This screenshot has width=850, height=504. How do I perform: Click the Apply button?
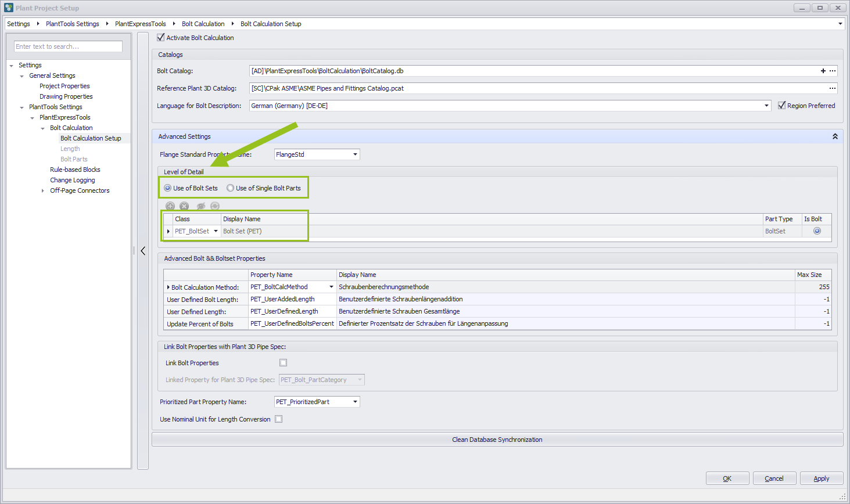click(x=822, y=478)
